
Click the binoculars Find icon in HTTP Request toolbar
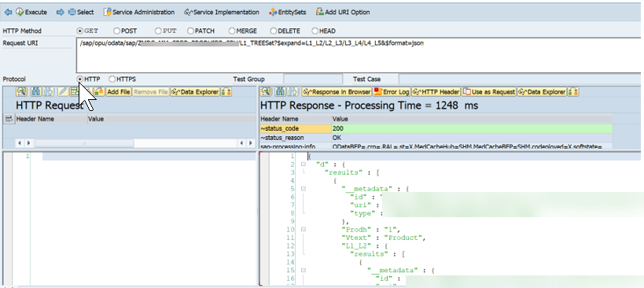point(35,92)
